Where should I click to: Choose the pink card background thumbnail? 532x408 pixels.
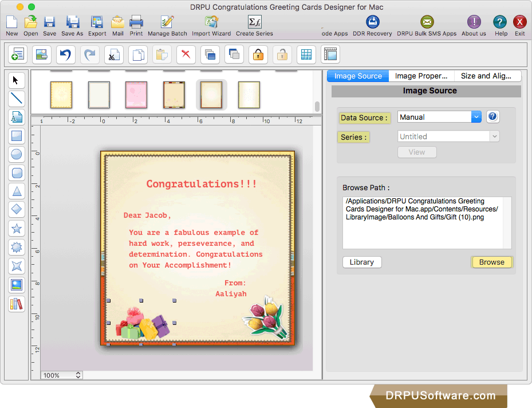[x=136, y=95]
